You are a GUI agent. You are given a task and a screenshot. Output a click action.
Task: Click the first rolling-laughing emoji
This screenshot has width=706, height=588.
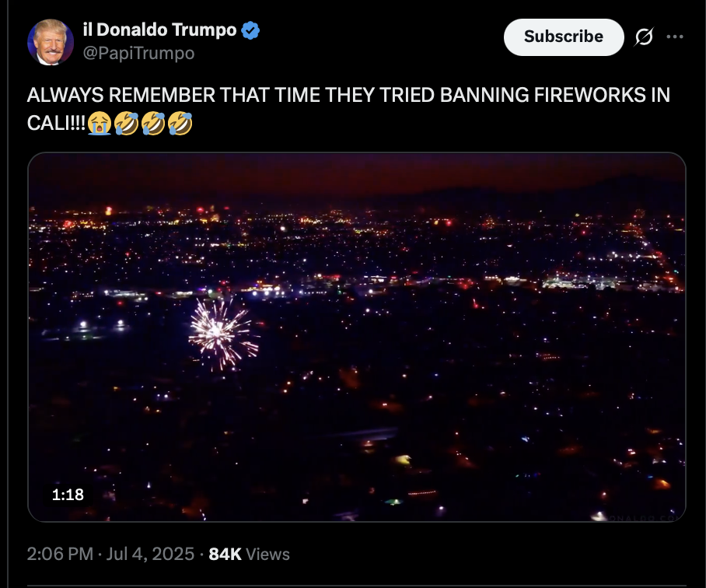point(126,123)
